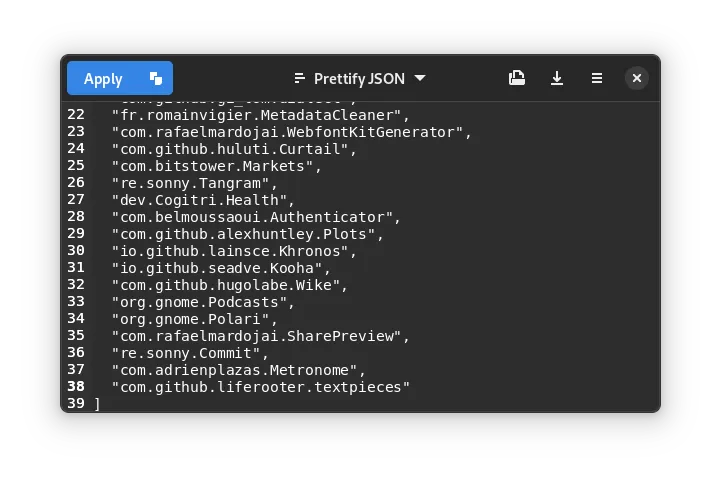Screen dimensions: 721x479
Task: Click the "com.github.huluti.Curtail" entry
Action: pyautogui.click(x=233, y=149)
